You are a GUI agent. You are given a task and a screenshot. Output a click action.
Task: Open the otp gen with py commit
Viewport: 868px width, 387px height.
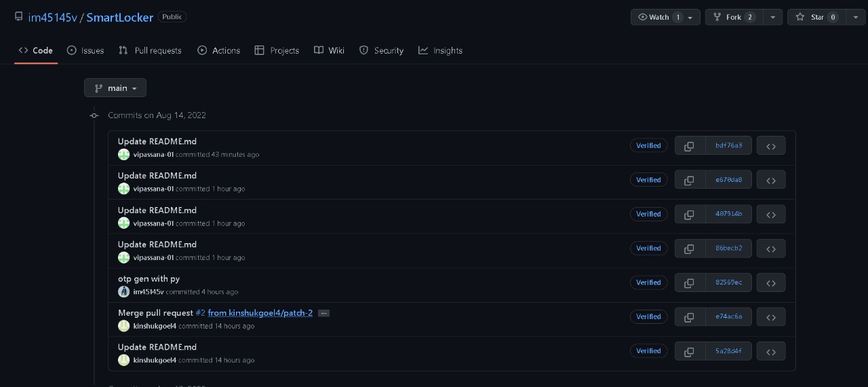pos(149,278)
